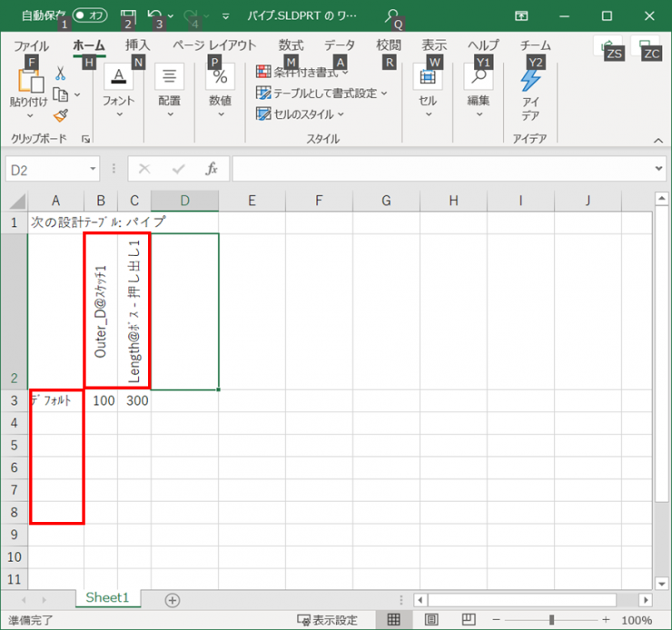Switch to Page Break Preview icon
Image resolution: width=672 pixels, height=630 pixels.
click(467, 620)
